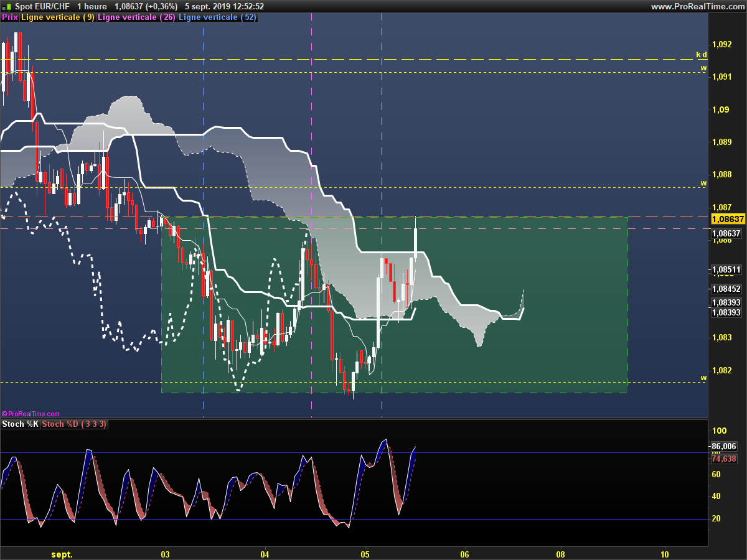Click the '5 sept. 2019 12:52:52' timestamp
The height and width of the screenshot is (560, 747).
pos(224,6)
